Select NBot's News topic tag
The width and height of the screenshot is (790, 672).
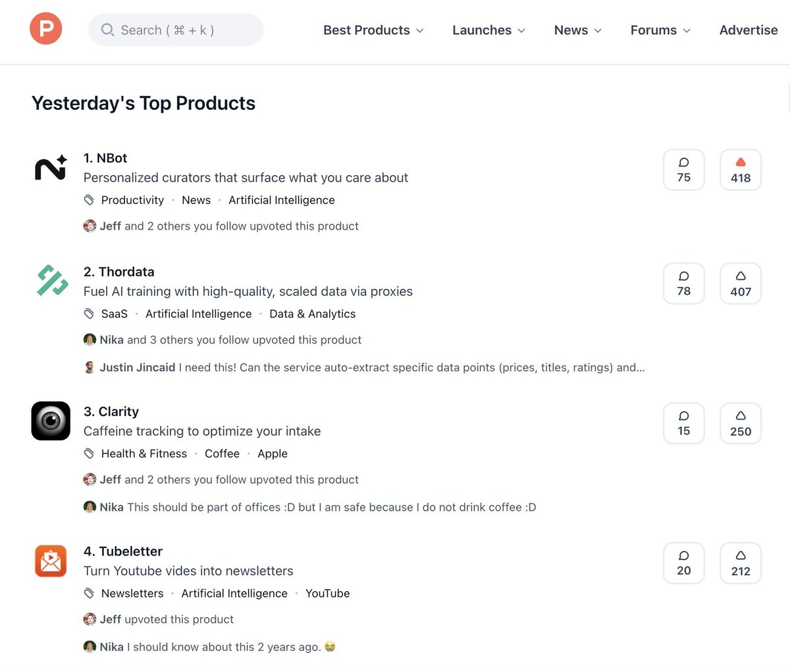[x=196, y=200]
